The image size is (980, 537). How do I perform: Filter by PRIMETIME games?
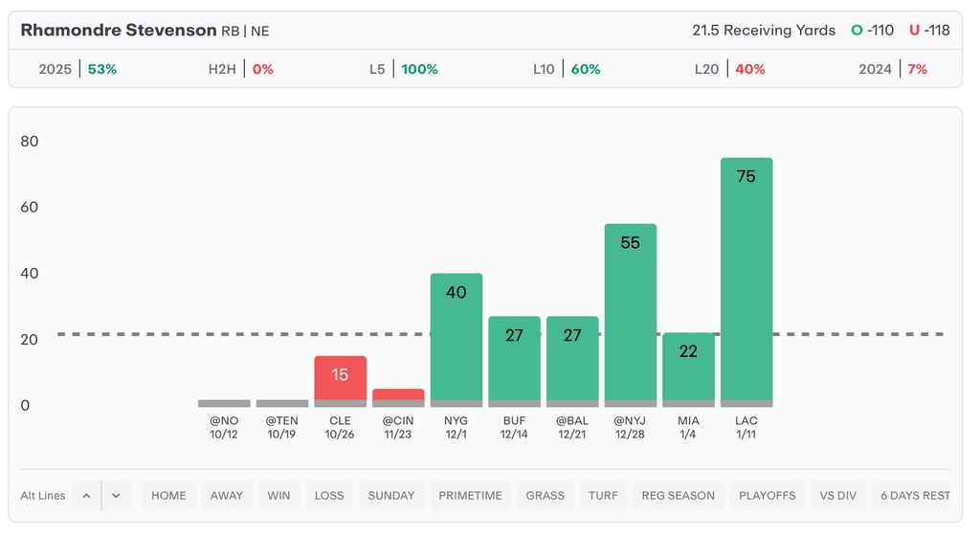pyautogui.click(x=470, y=496)
